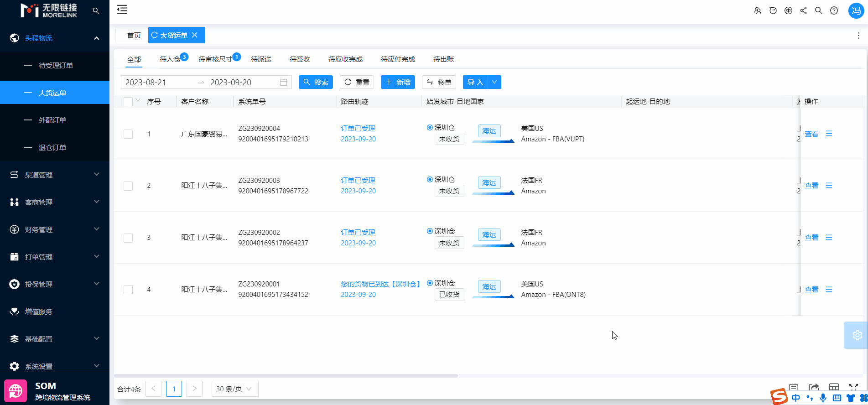Expand 财务管理 in the sidebar
Screen dimensions: 868x405
[x=55, y=229]
